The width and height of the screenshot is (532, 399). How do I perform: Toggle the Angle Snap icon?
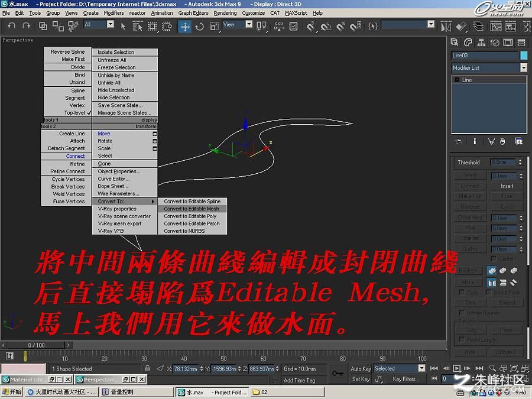[326, 26]
